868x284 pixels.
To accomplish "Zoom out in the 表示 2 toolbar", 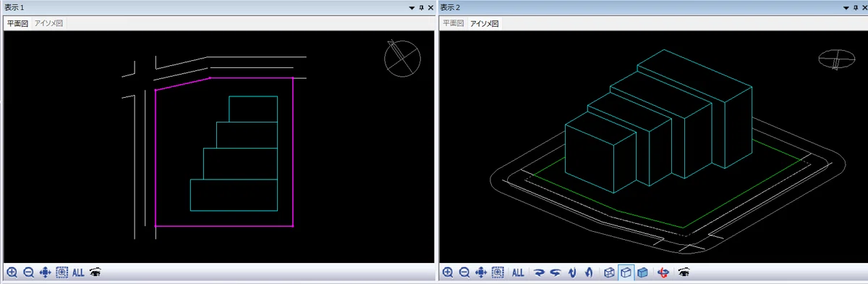I will (464, 272).
